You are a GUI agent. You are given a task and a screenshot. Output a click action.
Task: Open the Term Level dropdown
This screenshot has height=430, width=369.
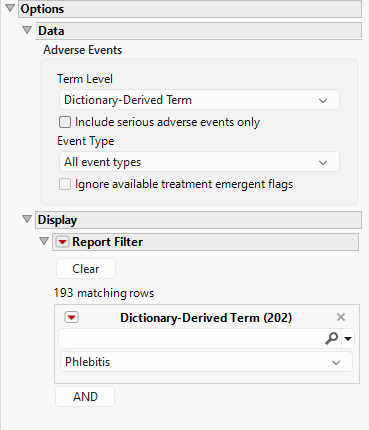pyautogui.click(x=199, y=100)
